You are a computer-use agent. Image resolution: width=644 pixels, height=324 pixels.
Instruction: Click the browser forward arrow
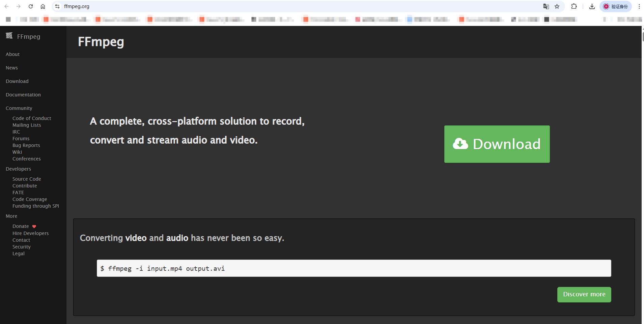pyautogui.click(x=19, y=6)
